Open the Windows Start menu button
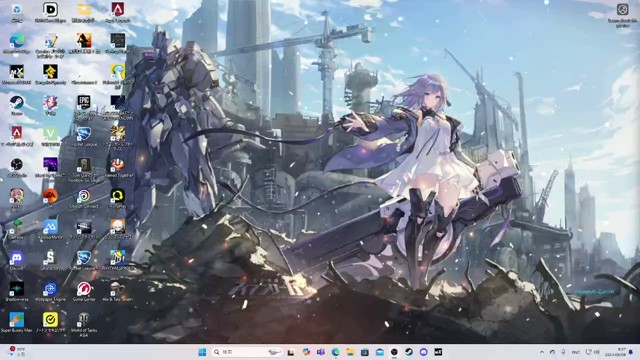Image resolution: width=640 pixels, height=360 pixels. click(202, 352)
